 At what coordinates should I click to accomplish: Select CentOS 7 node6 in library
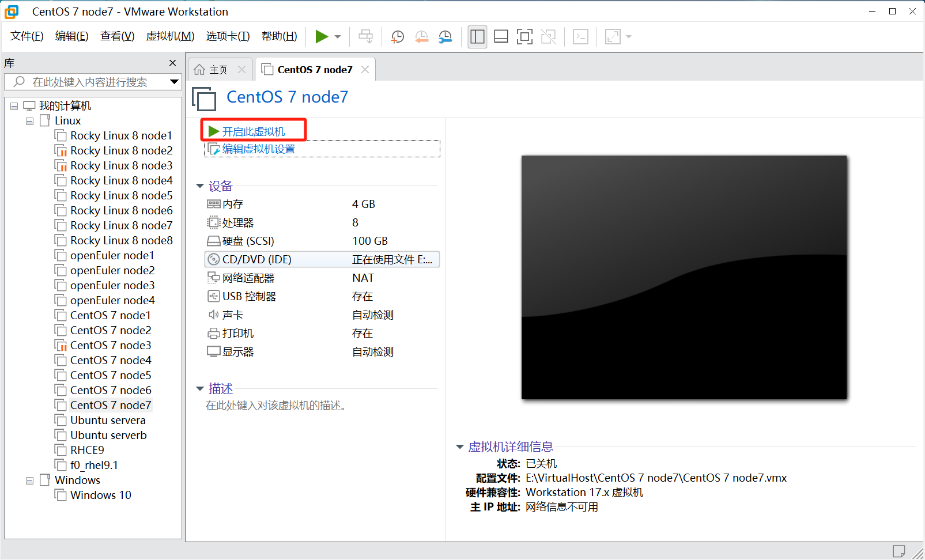pyautogui.click(x=111, y=391)
